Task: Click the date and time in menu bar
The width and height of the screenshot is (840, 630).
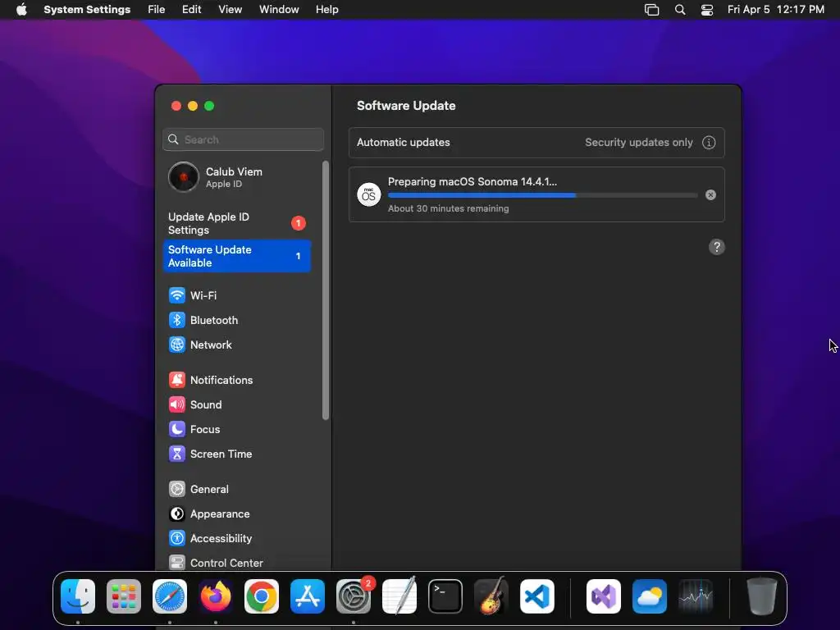Action: 776,10
